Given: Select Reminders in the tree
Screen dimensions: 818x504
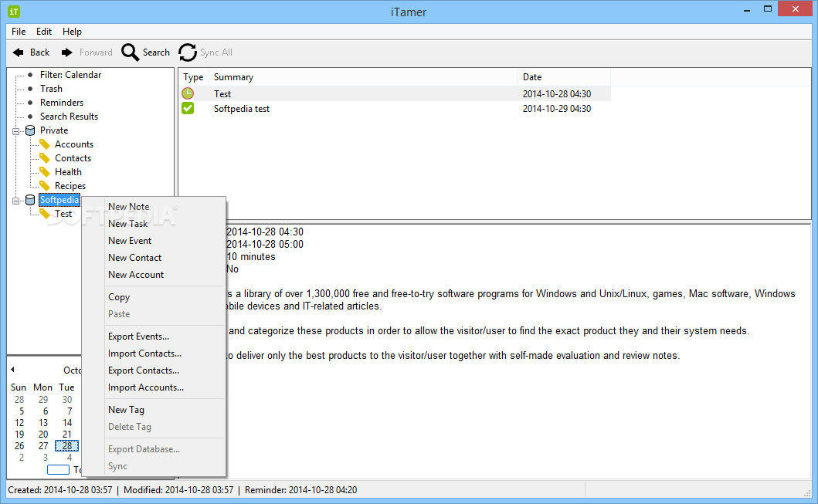Looking at the screenshot, I should click(x=62, y=103).
